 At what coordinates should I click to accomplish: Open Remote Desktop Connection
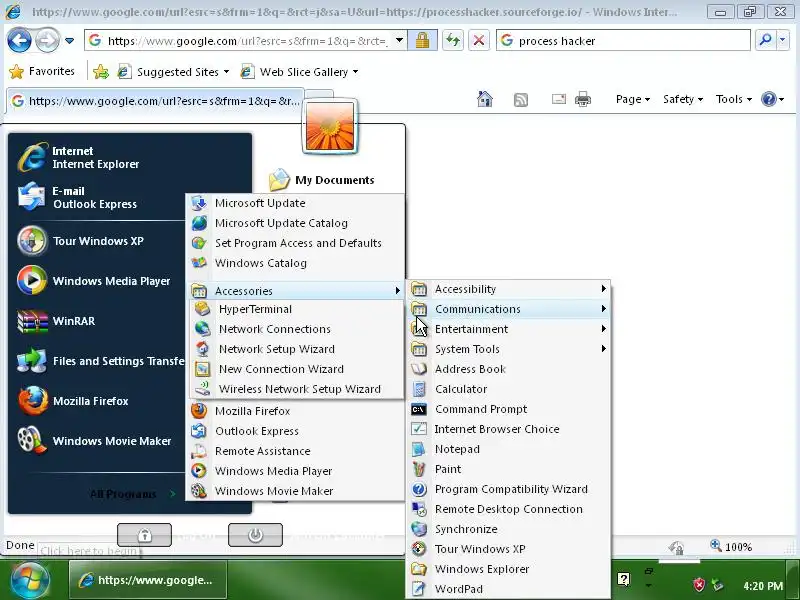509,509
